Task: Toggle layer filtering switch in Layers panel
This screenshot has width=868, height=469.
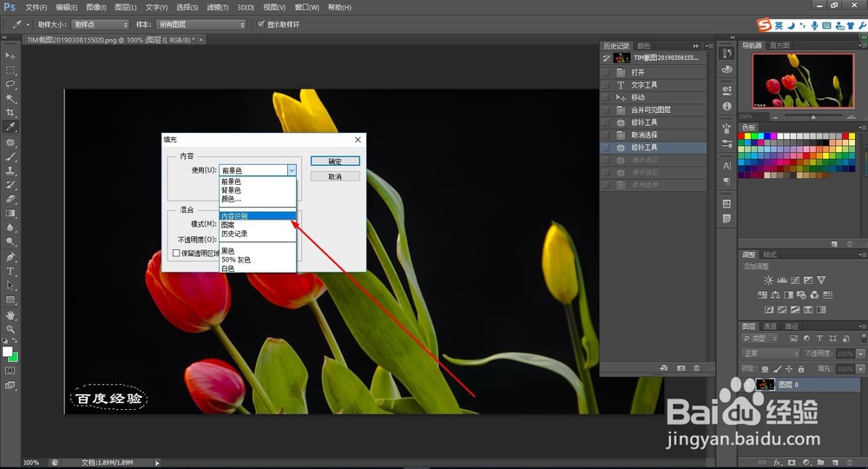Action: point(863,339)
